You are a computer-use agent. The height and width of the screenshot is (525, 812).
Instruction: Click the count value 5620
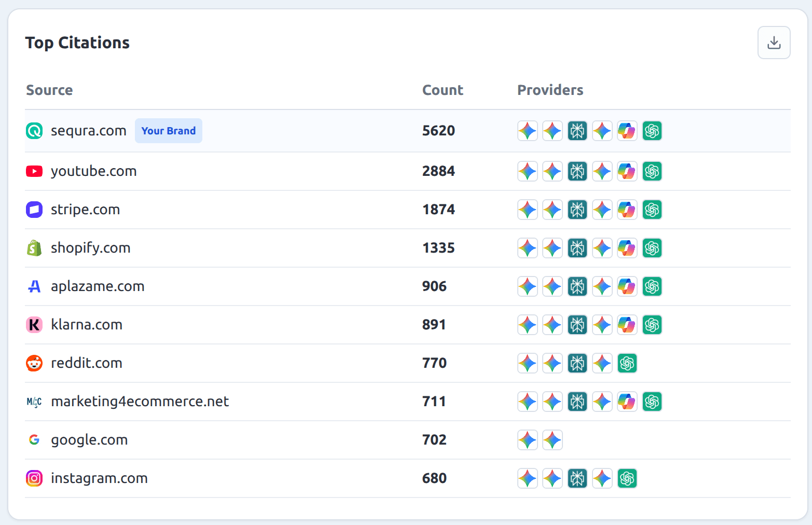click(x=438, y=131)
